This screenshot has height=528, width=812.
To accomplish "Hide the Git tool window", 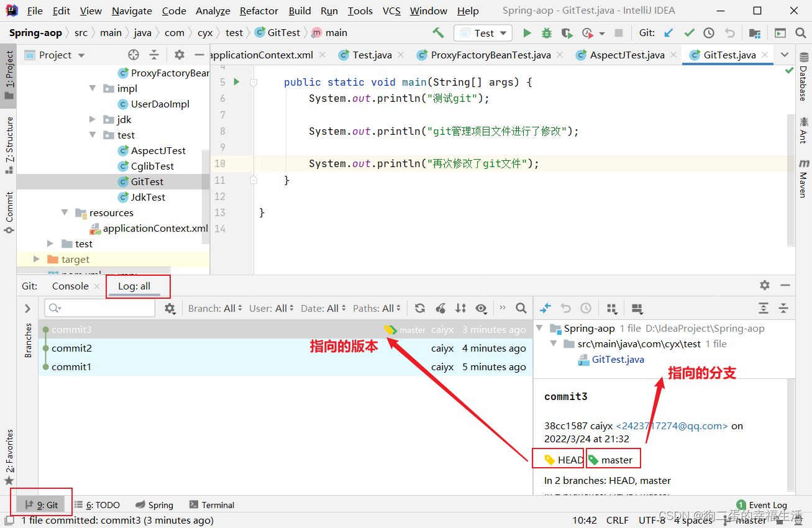I will (x=785, y=285).
